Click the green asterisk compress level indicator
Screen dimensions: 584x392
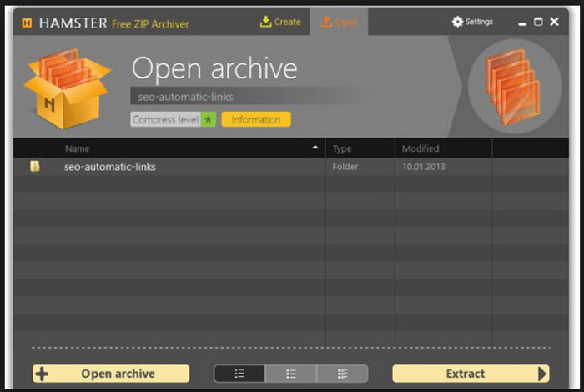pos(209,119)
